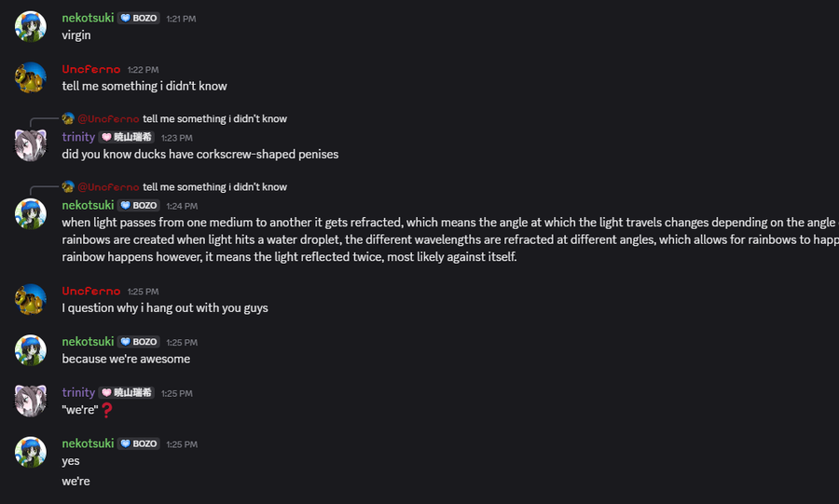Click trinity's avatar beside the ducks message
Screen dimensions: 839x504
[31, 144]
